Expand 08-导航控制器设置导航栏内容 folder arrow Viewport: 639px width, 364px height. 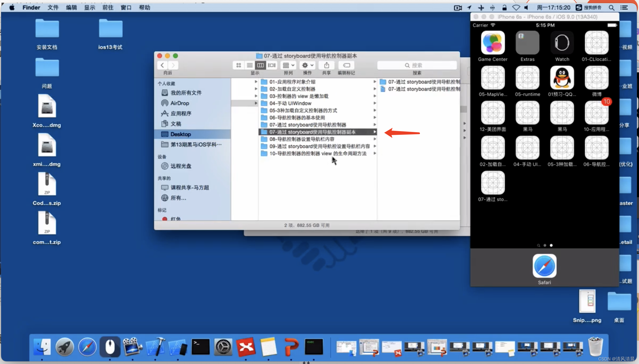pyautogui.click(x=375, y=139)
